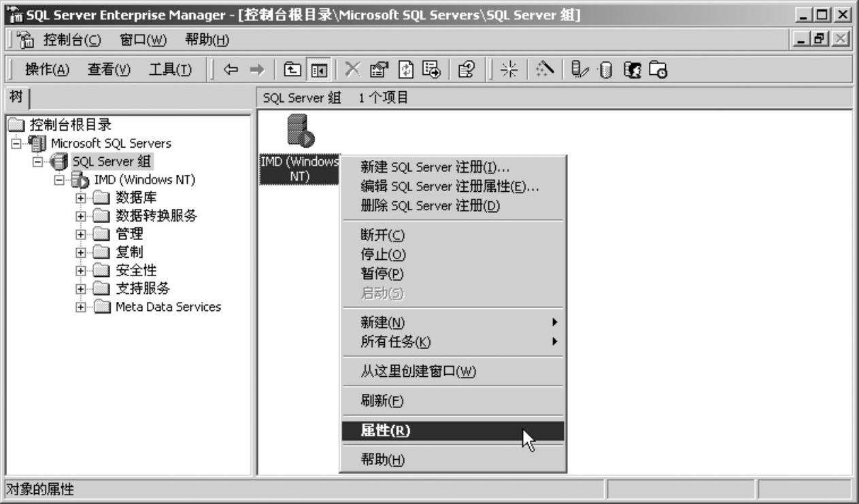This screenshot has height=504, width=859.
Task: Click the IMD (Windows NT) tree server icon
Action: tap(81, 180)
